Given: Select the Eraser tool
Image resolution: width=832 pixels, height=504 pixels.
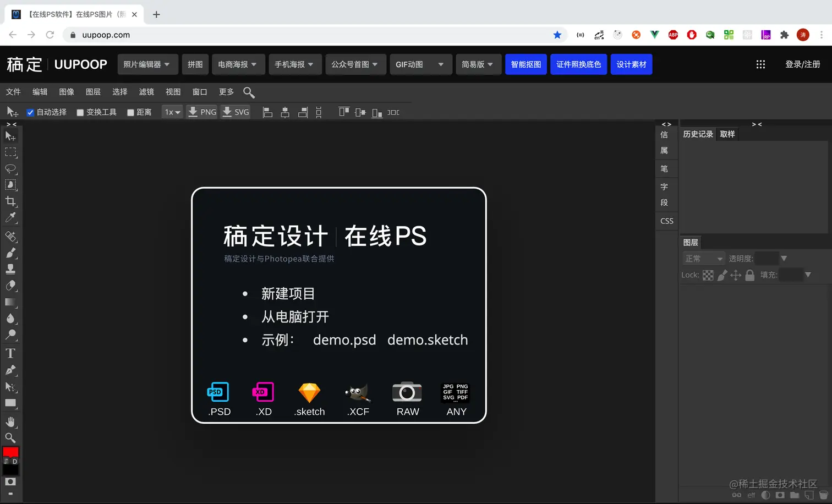Looking at the screenshot, I should pyautogui.click(x=10, y=286).
